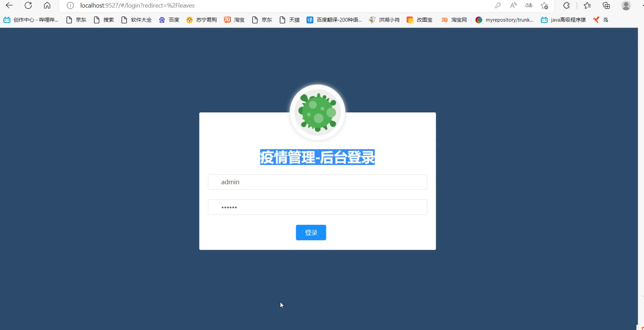Open the user profile avatar
The height and width of the screenshot is (330, 644).
click(626, 5)
